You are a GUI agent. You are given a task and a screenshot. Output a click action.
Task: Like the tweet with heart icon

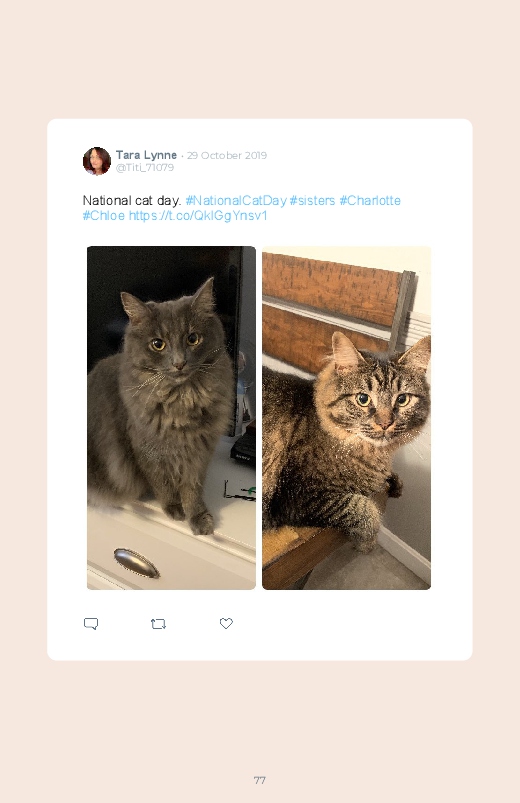coord(226,623)
